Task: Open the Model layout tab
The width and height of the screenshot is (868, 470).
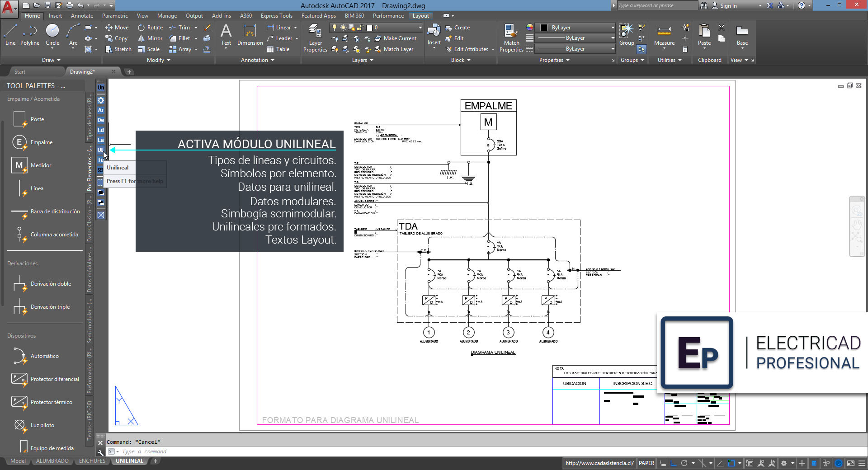Action: pyautogui.click(x=18, y=461)
